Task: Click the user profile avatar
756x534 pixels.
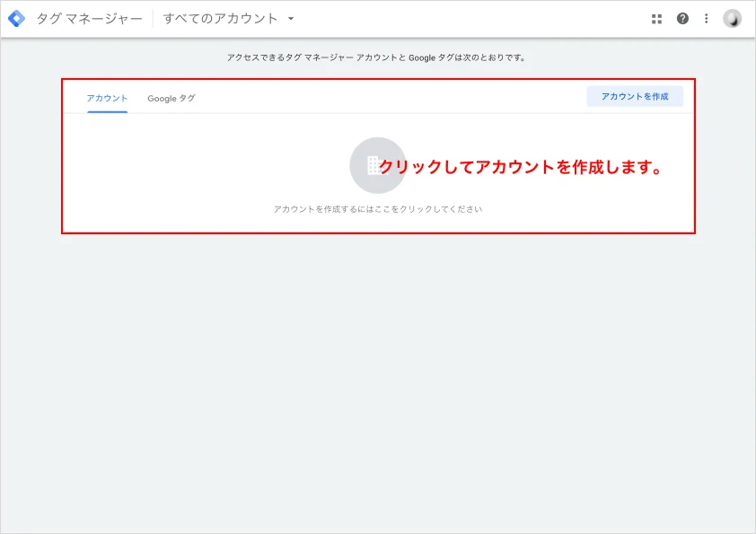Action: pos(732,19)
